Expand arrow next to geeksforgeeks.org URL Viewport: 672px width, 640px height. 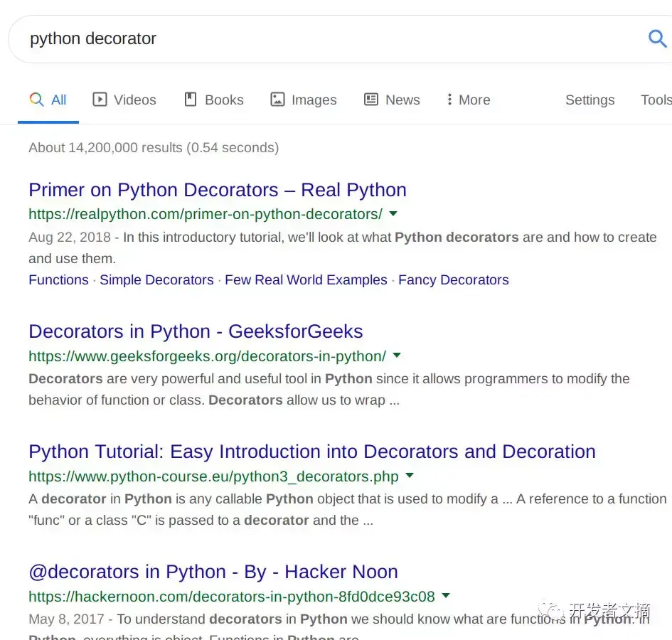[x=397, y=356]
